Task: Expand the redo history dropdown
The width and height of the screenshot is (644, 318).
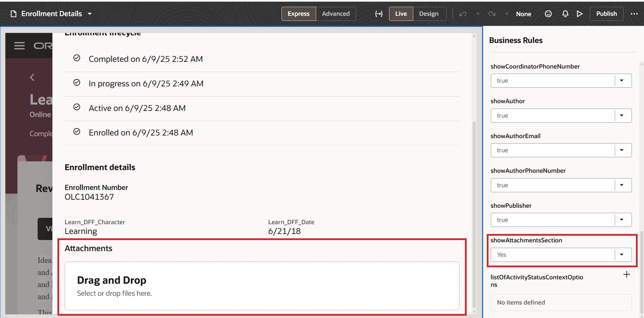Action: point(507,14)
